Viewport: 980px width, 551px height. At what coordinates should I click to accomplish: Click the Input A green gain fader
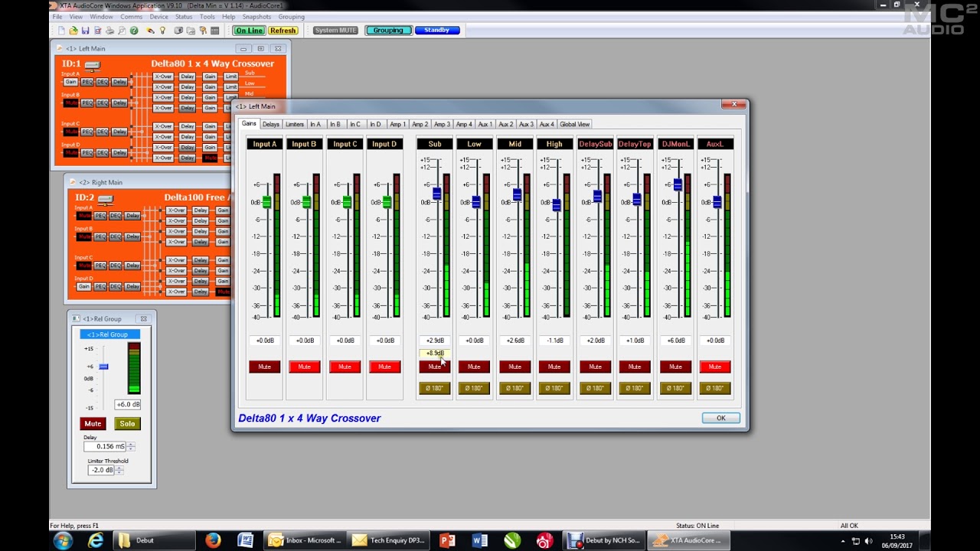pyautogui.click(x=266, y=202)
